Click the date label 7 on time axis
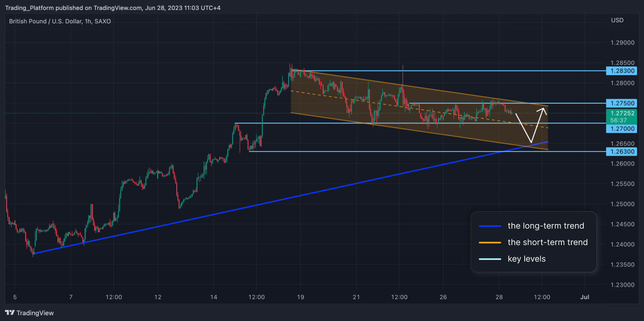 71,297
